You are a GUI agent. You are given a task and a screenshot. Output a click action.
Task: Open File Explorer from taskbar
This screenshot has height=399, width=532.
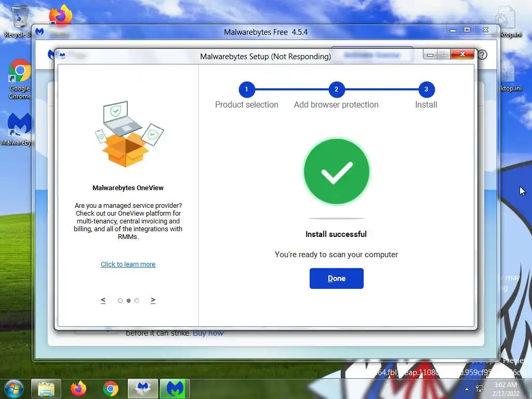[x=46, y=389]
